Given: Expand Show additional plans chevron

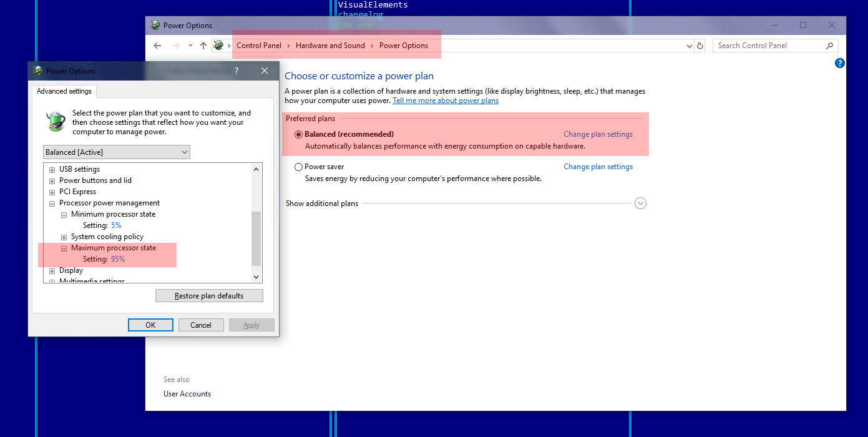Looking at the screenshot, I should (640, 204).
